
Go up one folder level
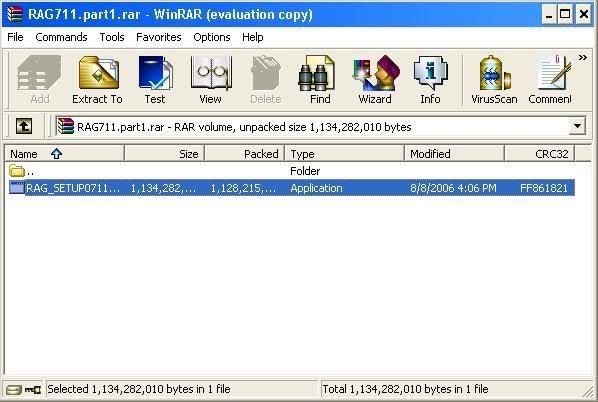click(24, 126)
